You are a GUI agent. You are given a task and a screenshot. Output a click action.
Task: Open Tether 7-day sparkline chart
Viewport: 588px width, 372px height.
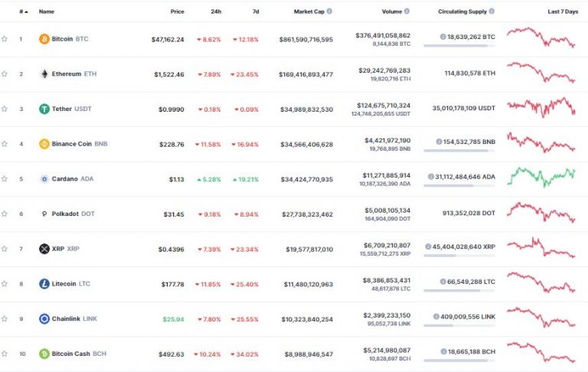pyautogui.click(x=541, y=107)
